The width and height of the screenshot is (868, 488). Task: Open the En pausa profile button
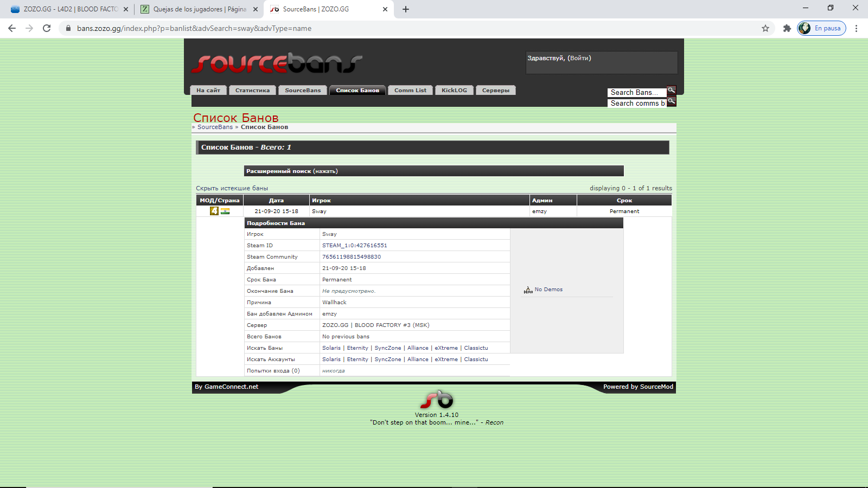pyautogui.click(x=821, y=28)
